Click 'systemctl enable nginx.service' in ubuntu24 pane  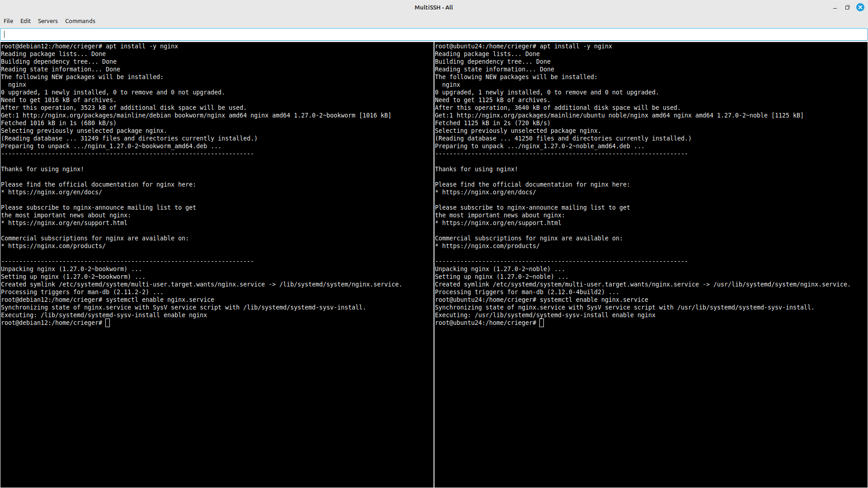(594, 300)
